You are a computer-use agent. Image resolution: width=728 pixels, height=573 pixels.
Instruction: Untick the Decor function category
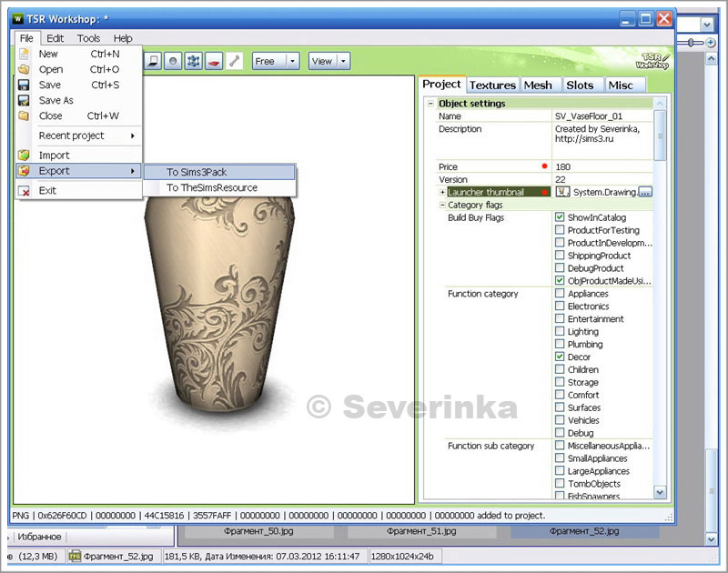coord(560,357)
